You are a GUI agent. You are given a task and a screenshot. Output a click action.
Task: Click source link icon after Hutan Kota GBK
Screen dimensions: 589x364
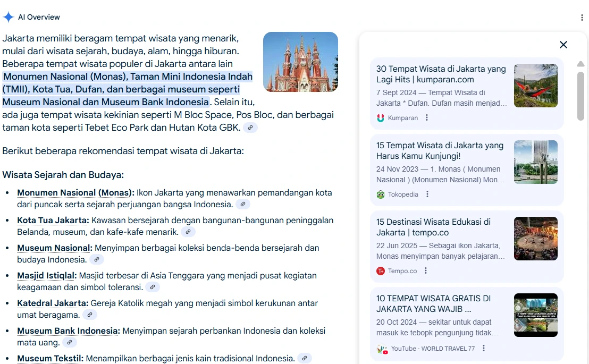coord(250,128)
